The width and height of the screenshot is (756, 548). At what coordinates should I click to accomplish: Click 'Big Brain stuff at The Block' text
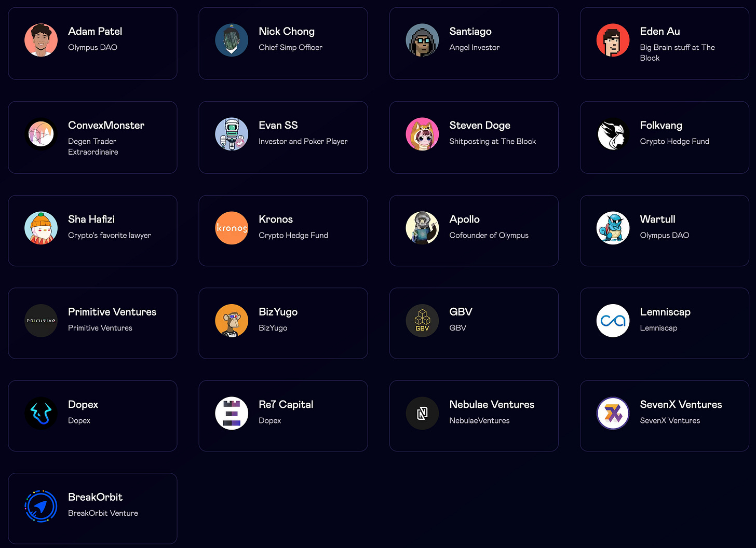(677, 52)
